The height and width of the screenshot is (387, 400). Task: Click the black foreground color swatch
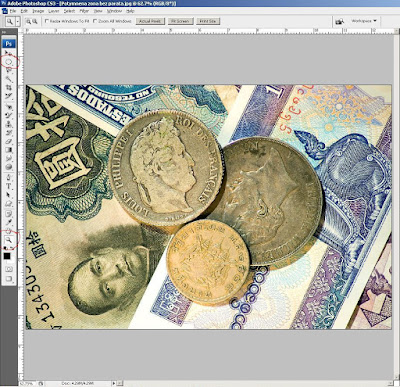click(7, 256)
